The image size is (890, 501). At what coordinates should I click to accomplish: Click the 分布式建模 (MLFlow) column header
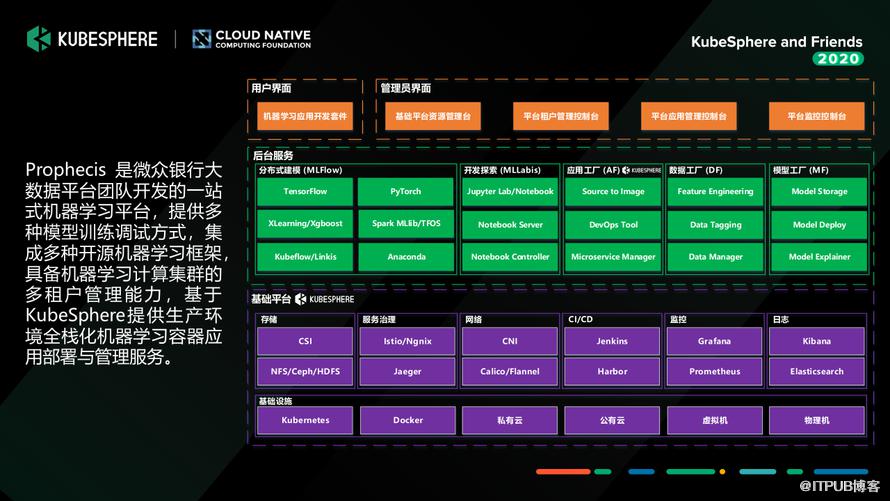(301, 170)
